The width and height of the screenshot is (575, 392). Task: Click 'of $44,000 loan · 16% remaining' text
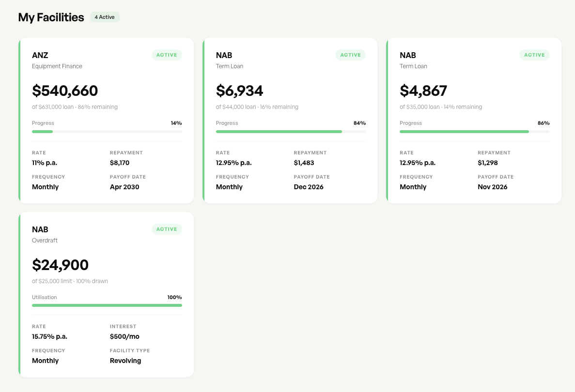pos(257,107)
